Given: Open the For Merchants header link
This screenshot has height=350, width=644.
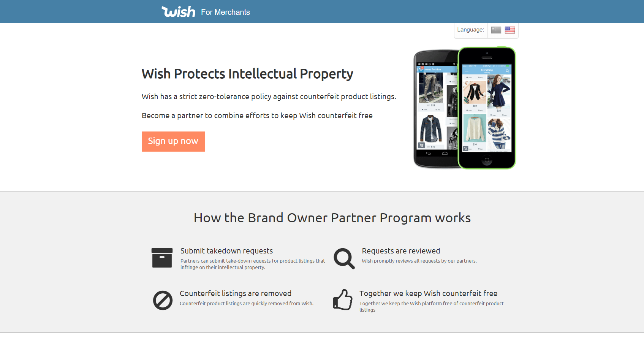Looking at the screenshot, I should point(225,12).
